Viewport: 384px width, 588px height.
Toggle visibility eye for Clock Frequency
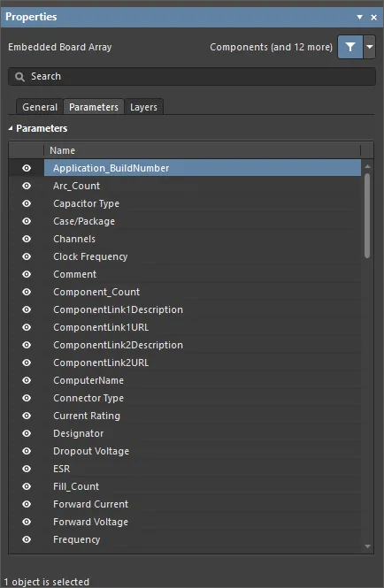point(27,256)
